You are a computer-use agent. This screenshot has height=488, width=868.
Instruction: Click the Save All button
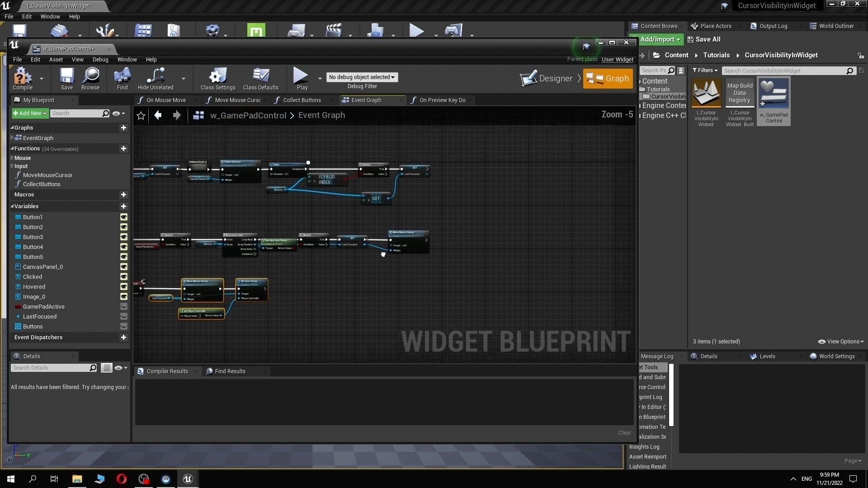703,40
